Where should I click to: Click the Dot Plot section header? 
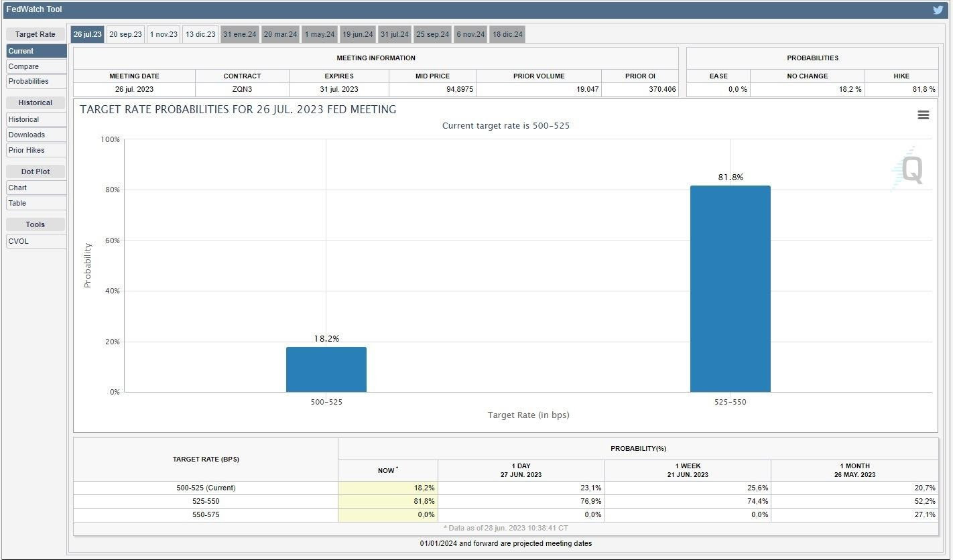pyautogui.click(x=36, y=171)
